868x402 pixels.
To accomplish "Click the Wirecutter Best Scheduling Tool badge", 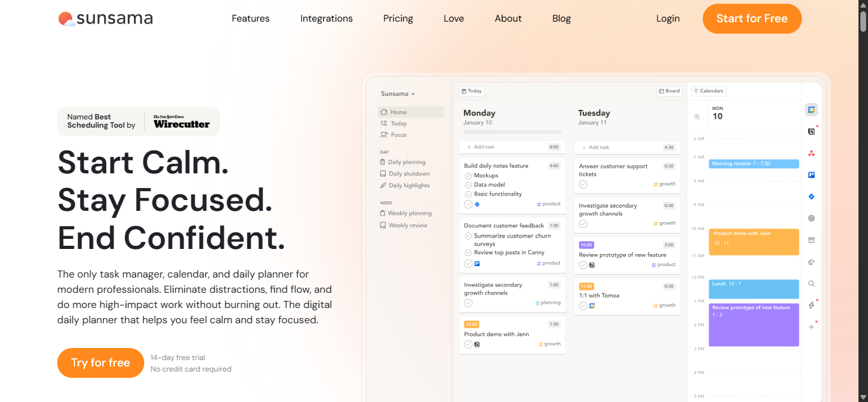I will (x=139, y=121).
